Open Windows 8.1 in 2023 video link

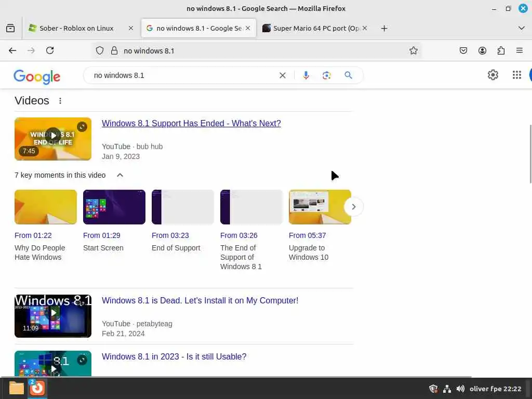pos(174,356)
